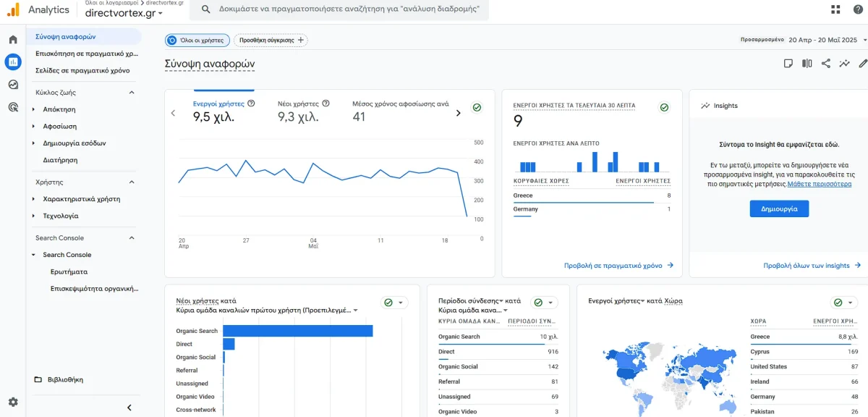Viewport: 868px width, 417px height.
Task: Expand the Αφοσίωση tree item
Action: (34, 126)
